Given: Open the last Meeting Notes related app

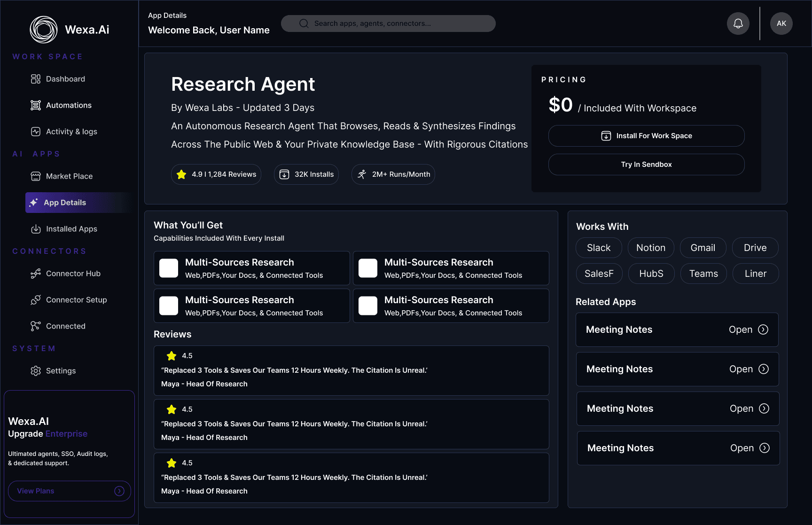Looking at the screenshot, I should pyautogui.click(x=678, y=448).
